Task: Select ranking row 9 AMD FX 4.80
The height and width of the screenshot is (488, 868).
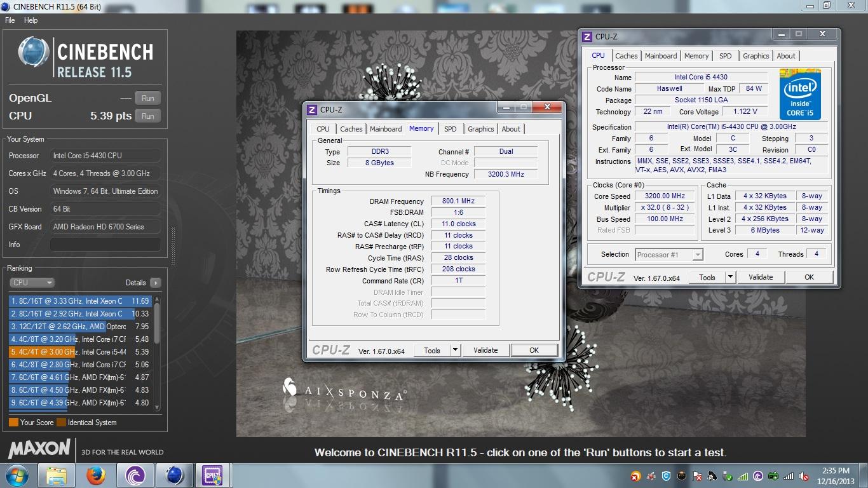Action: pos(80,403)
